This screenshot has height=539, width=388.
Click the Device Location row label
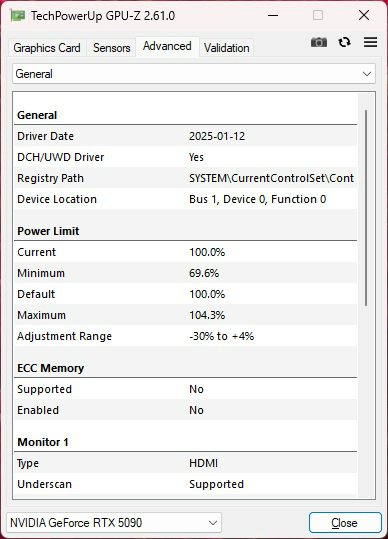point(57,199)
